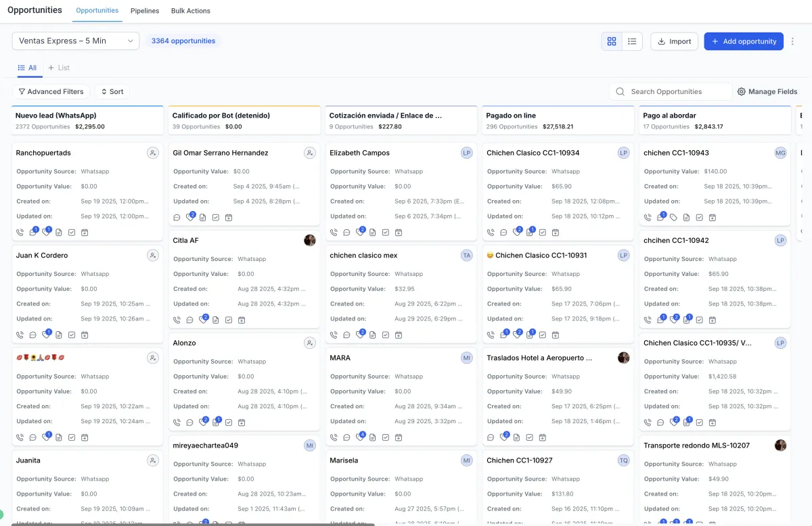Open notes icon on chcihen CC1-10942 card
812x526 pixels.
687,320
